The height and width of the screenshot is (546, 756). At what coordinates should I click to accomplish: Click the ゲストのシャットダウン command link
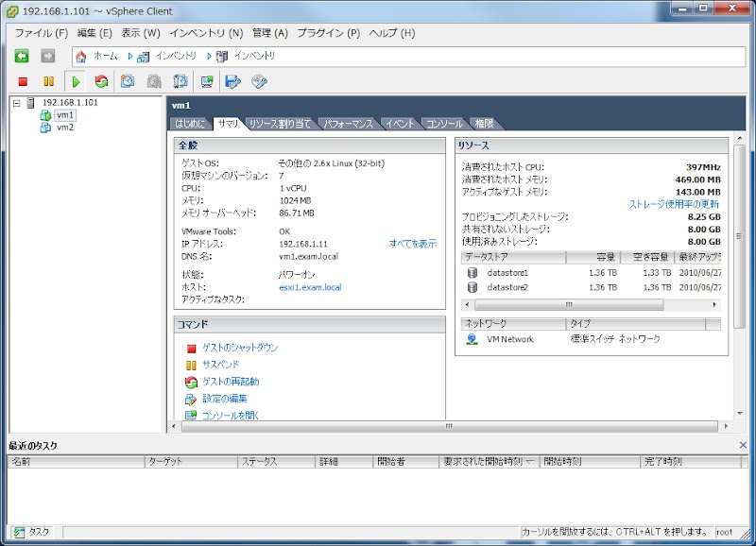click(240, 348)
